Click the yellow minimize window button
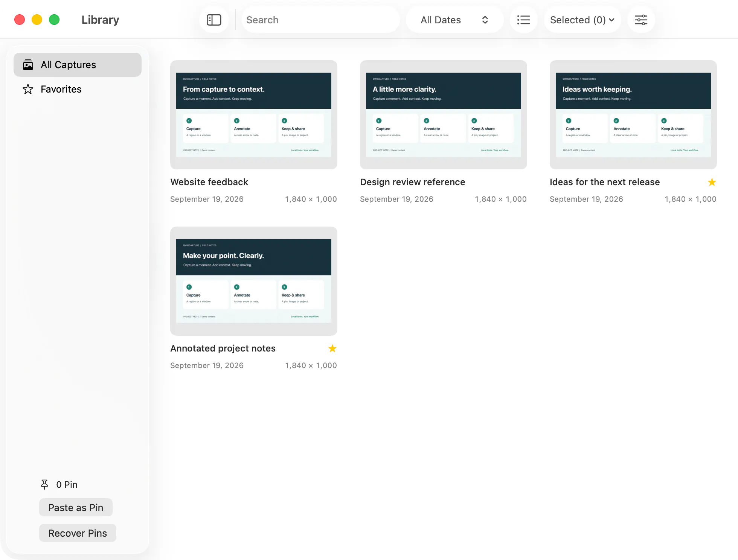The image size is (738, 560). (x=37, y=20)
